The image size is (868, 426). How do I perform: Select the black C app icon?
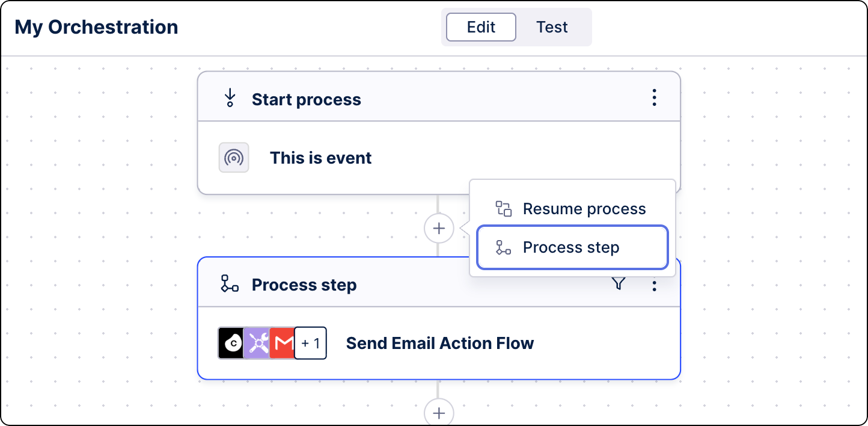point(231,342)
